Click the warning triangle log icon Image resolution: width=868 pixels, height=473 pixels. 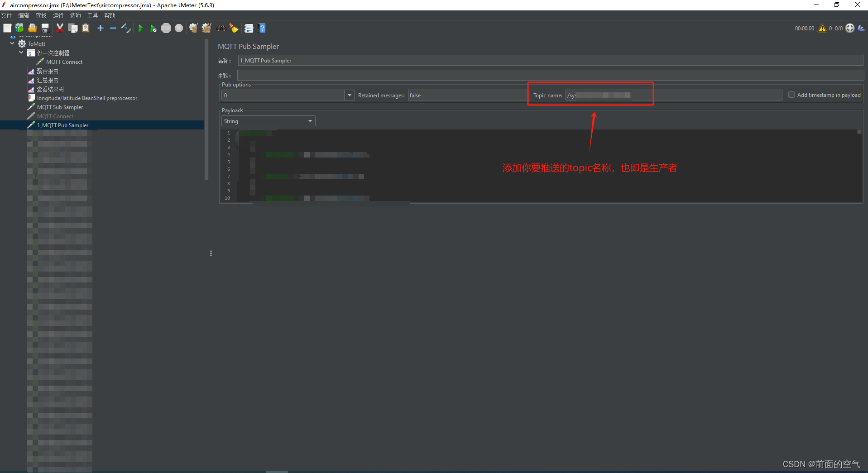coord(822,28)
